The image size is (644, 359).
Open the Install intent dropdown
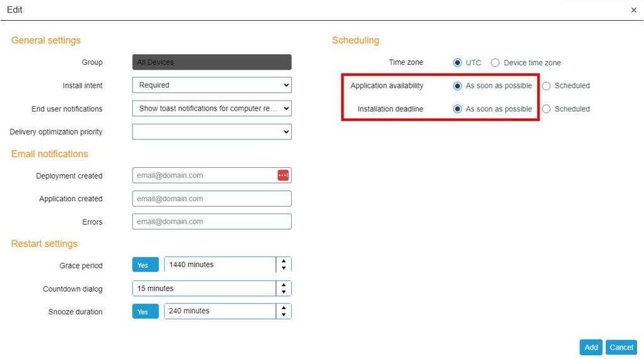[212, 85]
